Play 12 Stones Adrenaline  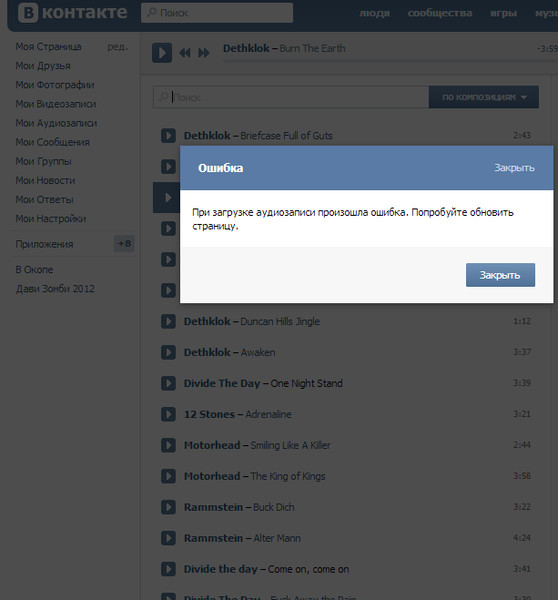(168, 414)
